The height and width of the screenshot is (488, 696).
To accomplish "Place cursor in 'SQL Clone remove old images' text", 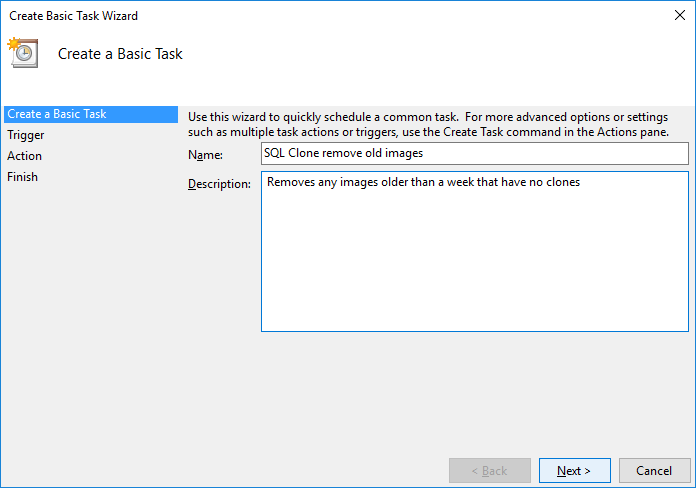I will (x=342, y=154).
